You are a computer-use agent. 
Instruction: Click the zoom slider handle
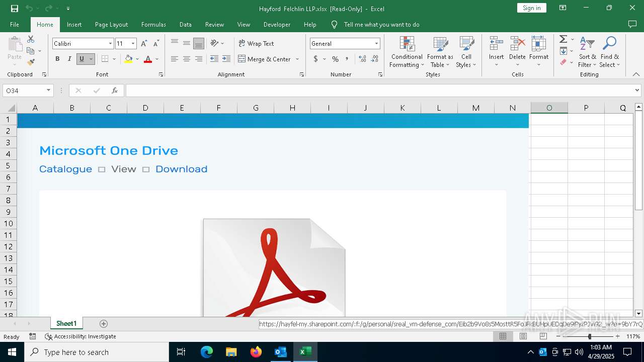pyautogui.click(x=590, y=336)
